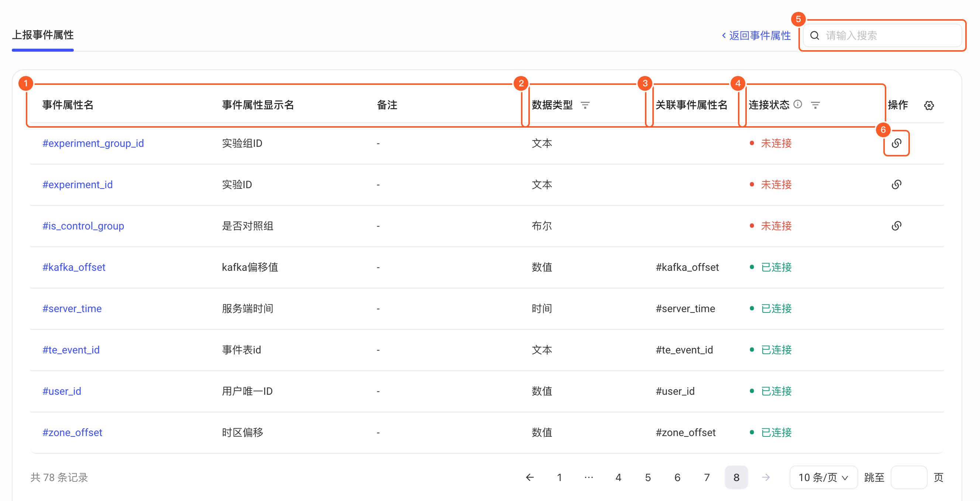Open #server_time property link
The height and width of the screenshot is (501, 980).
click(x=72, y=308)
